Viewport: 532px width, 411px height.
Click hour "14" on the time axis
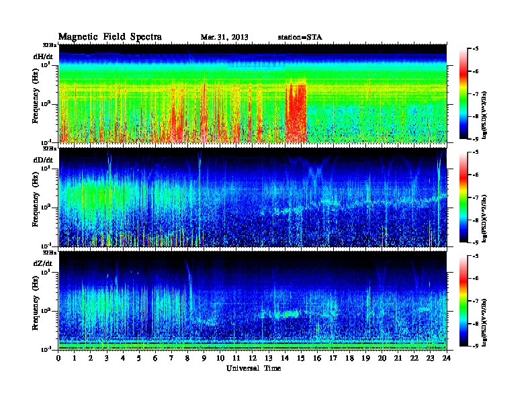click(x=285, y=358)
